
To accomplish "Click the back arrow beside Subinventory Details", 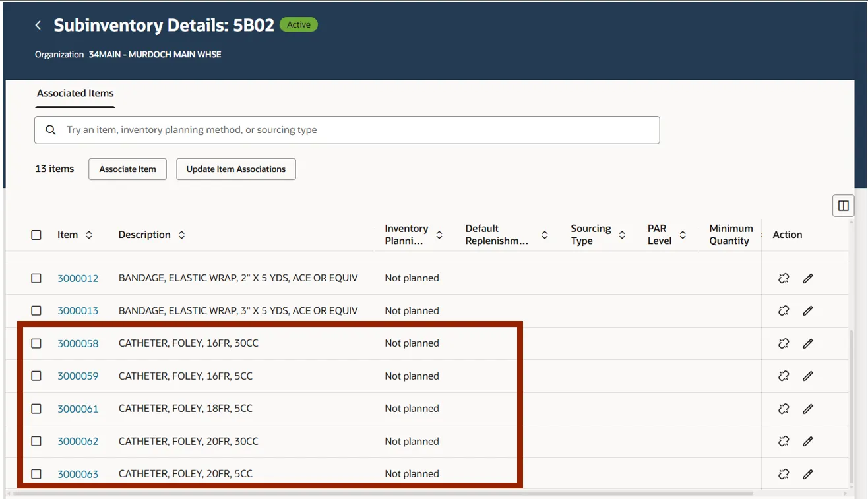I will click(38, 25).
